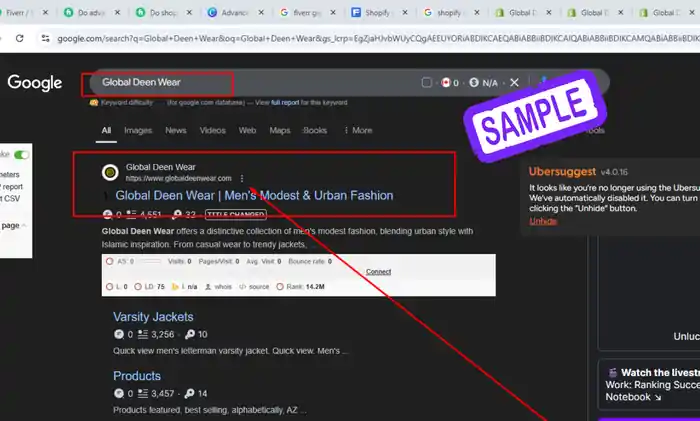The image size is (700, 421).
Task: Close the 'fiverr gi' Google tab
Action: (x=333, y=13)
